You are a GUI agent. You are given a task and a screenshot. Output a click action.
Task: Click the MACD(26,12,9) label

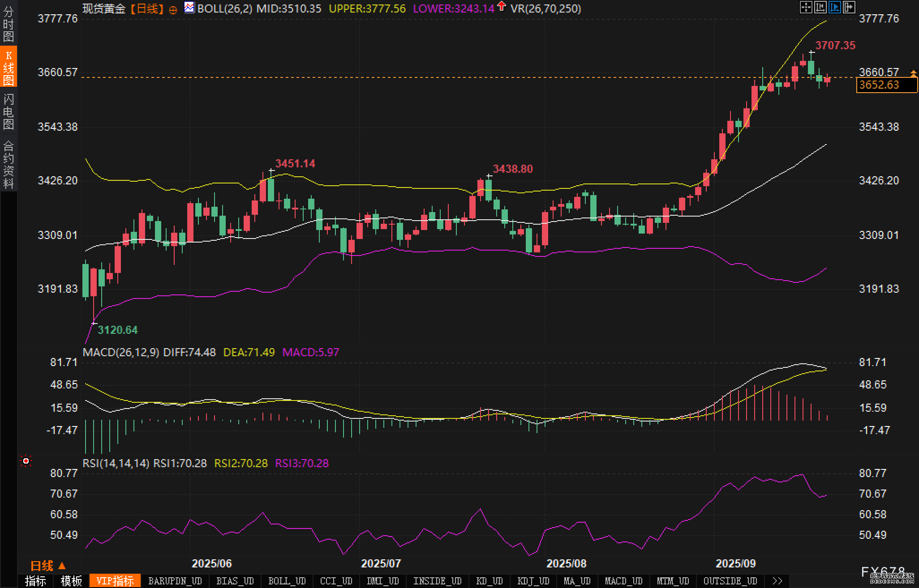coord(121,352)
